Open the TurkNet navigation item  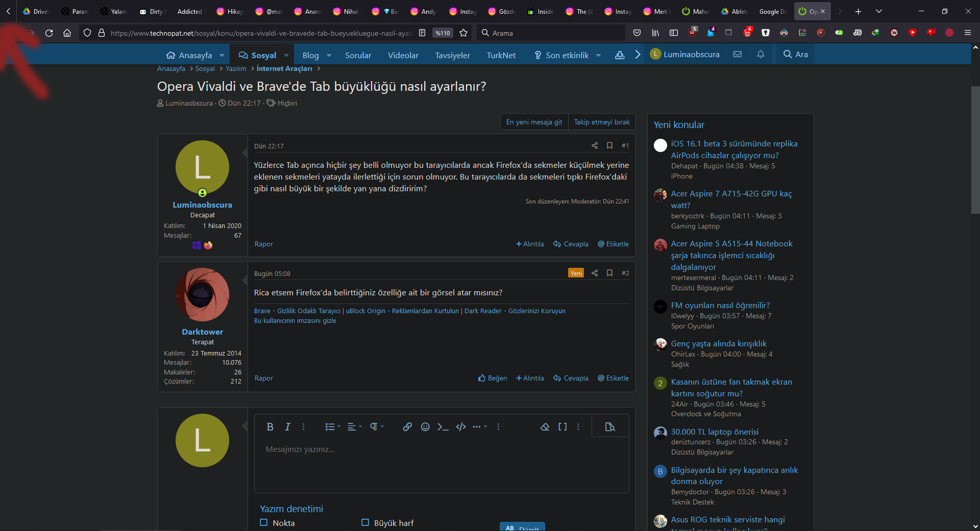pos(501,55)
